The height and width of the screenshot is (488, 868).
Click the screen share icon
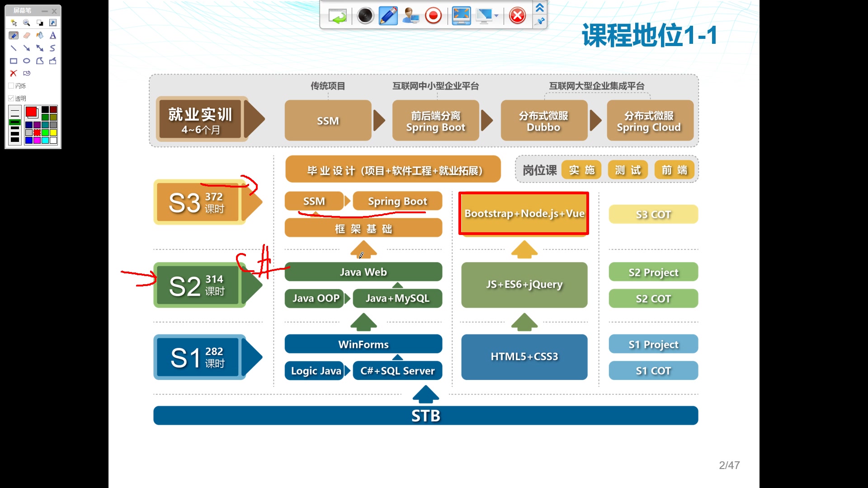pyautogui.click(x=411, y=14)
